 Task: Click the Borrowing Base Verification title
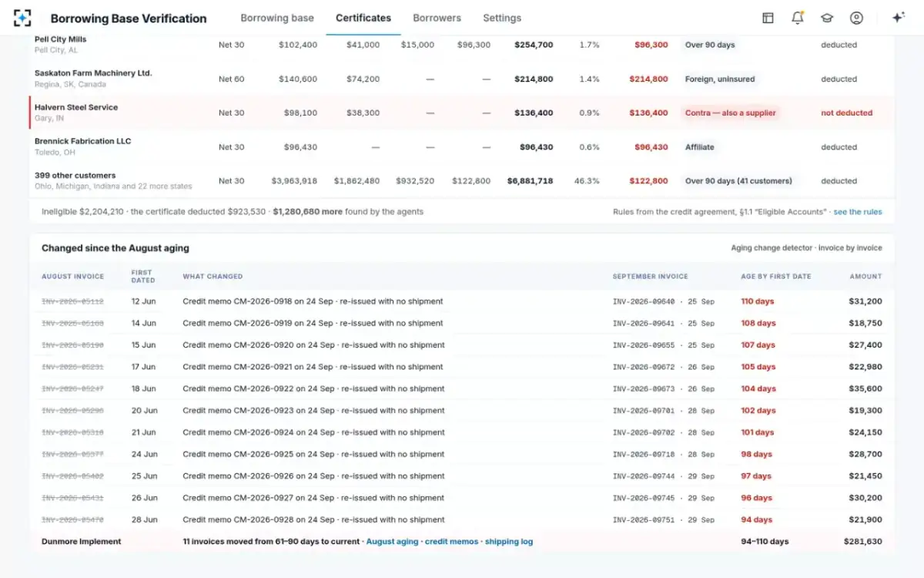point(129,18)
